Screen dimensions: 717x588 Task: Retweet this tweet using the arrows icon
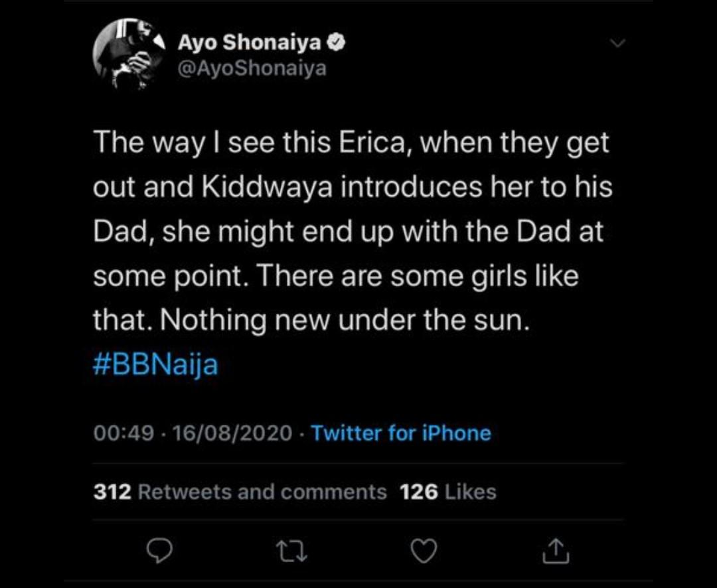coord(290,549)
